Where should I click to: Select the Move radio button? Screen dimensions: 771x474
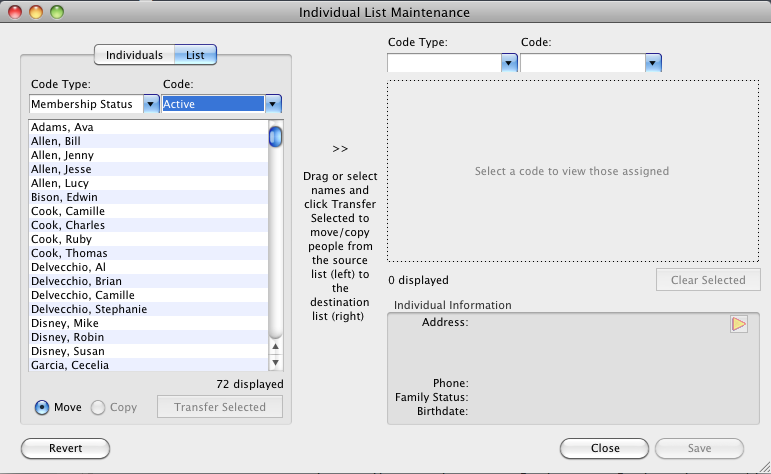coord(42,407)
